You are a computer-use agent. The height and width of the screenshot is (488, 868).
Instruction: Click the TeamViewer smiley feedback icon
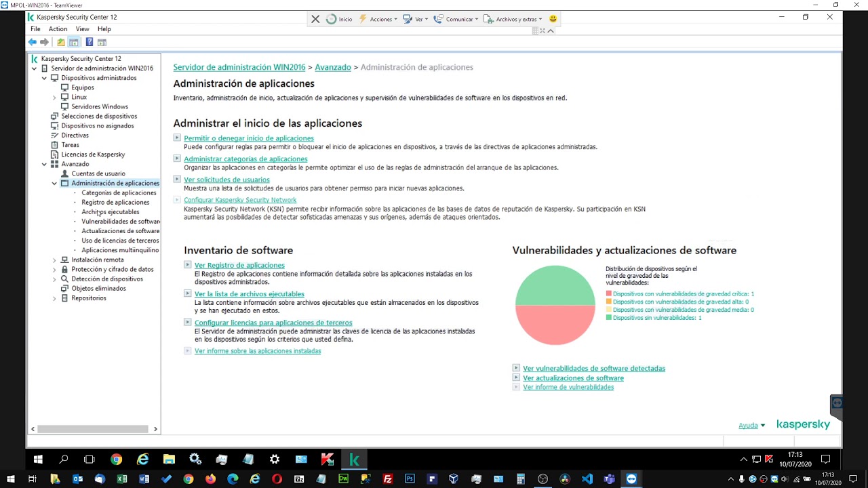[553, 19]
